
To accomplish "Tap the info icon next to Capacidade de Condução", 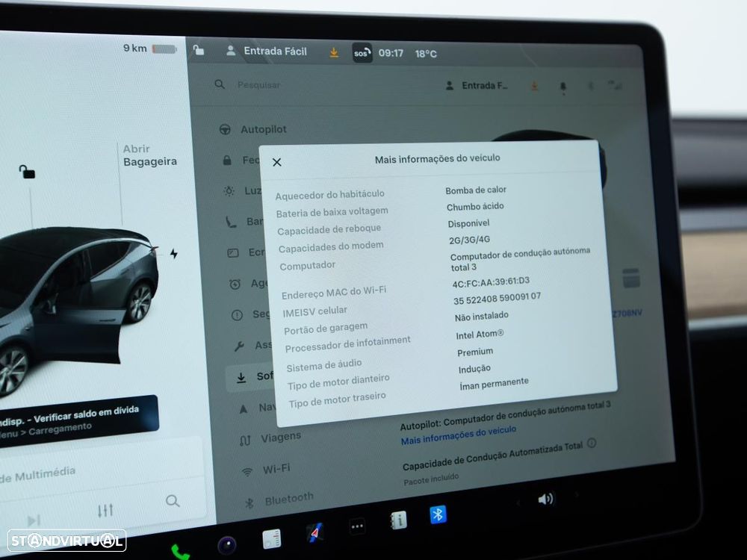I will (x=592, y=444).
